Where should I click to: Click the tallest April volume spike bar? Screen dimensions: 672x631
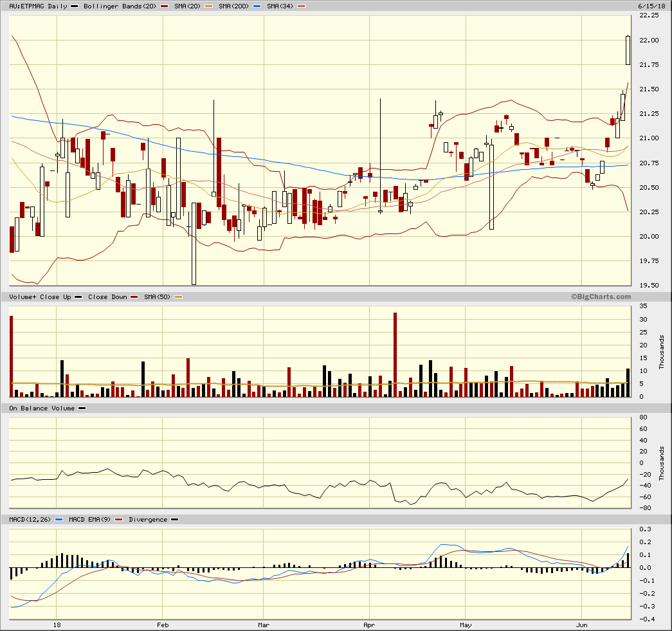pos(395,355)
